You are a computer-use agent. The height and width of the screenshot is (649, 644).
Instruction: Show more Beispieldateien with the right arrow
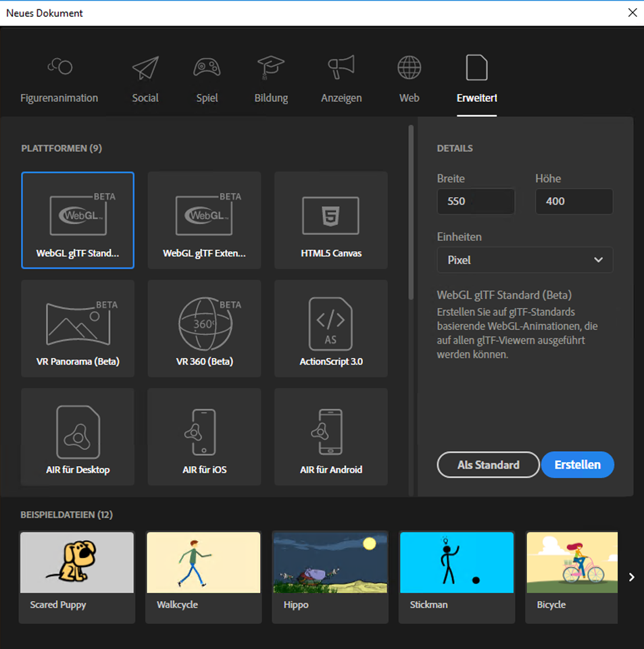click(x=631, y=577)
